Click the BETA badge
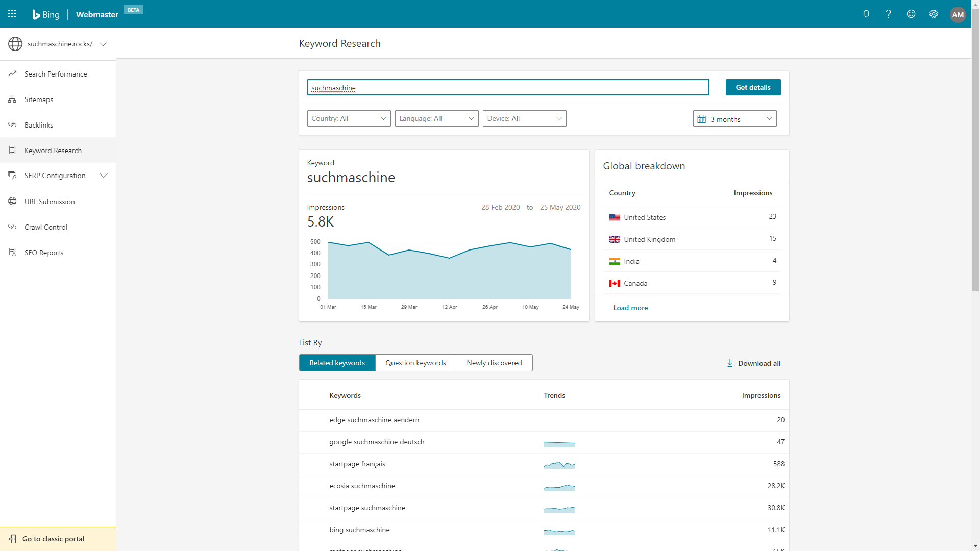The height and width of the screenshot is (551, 980). [133, 10]
